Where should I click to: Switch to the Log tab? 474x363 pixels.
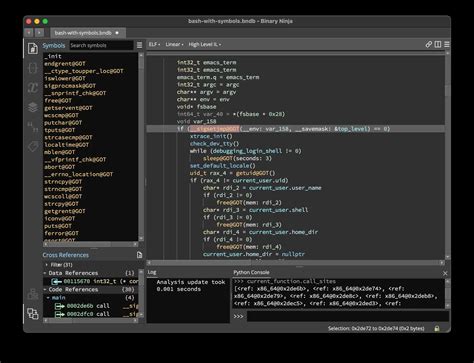click(152, 272)
